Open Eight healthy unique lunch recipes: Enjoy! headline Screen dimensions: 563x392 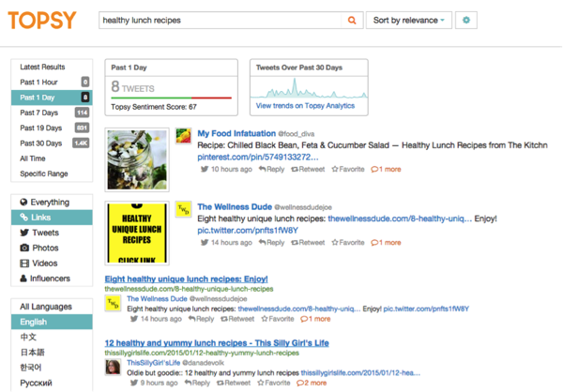click(187, 279)
